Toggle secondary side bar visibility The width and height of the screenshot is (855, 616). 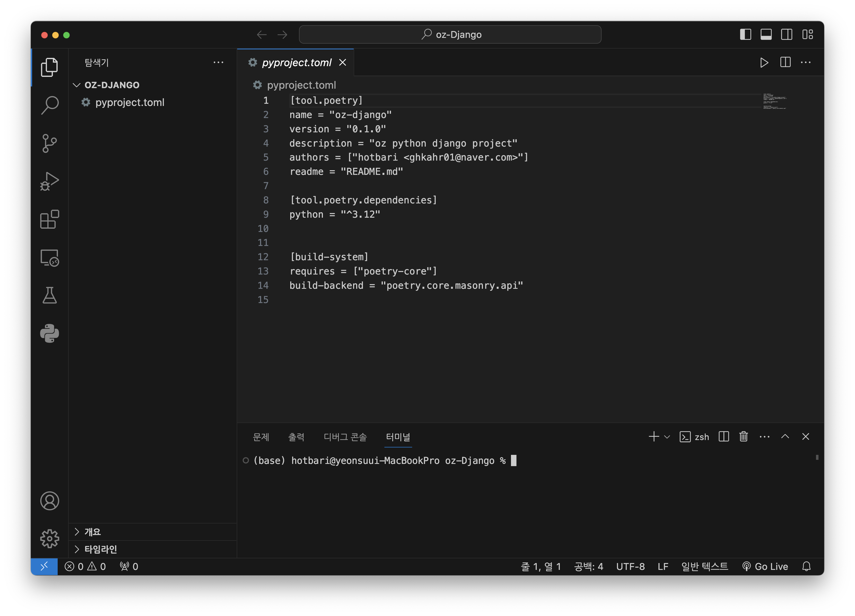(786, 35)
